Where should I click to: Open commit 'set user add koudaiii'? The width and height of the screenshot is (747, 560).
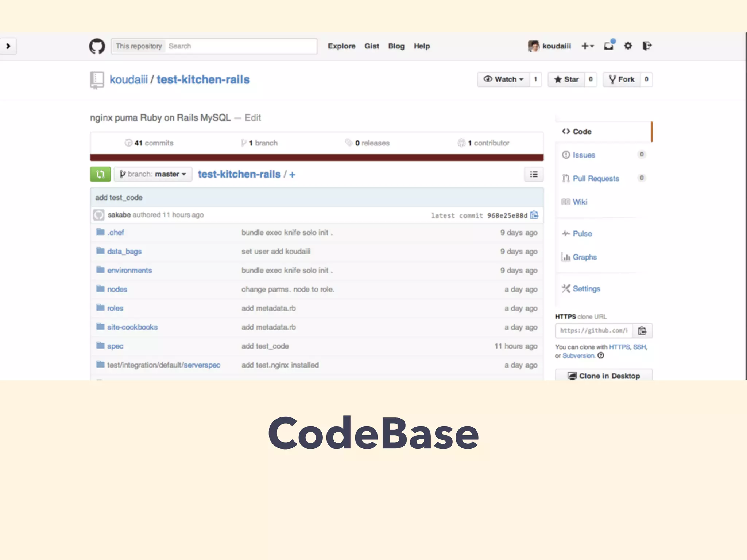[276, 251]
